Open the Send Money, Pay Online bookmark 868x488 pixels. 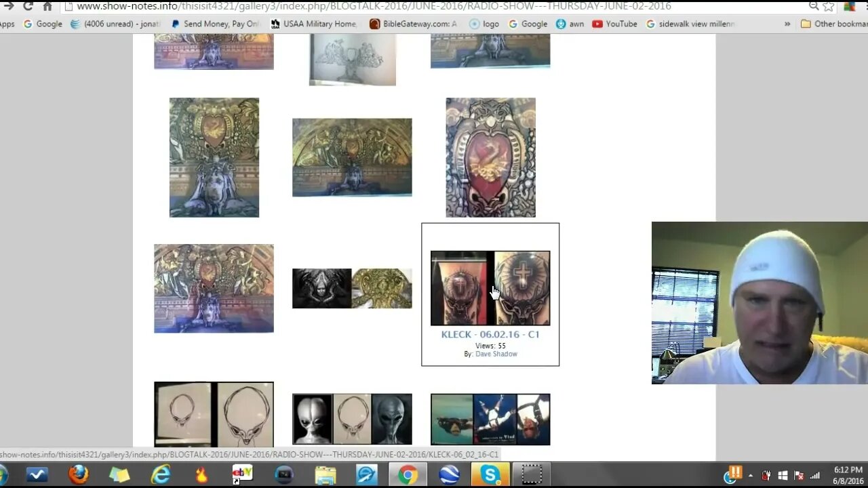[x=216, y=24]
